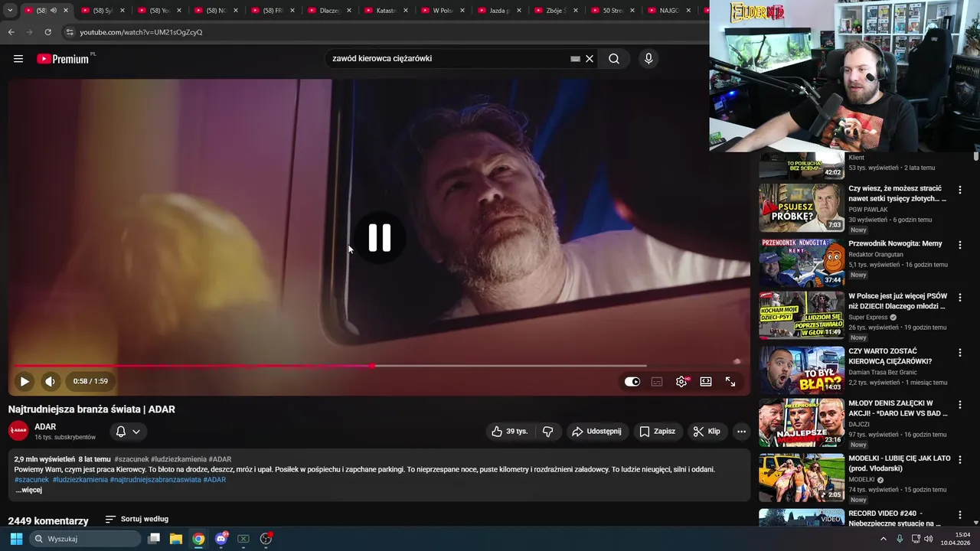Click the Wyszukaj taskbar search box

(x=85, y=539)
